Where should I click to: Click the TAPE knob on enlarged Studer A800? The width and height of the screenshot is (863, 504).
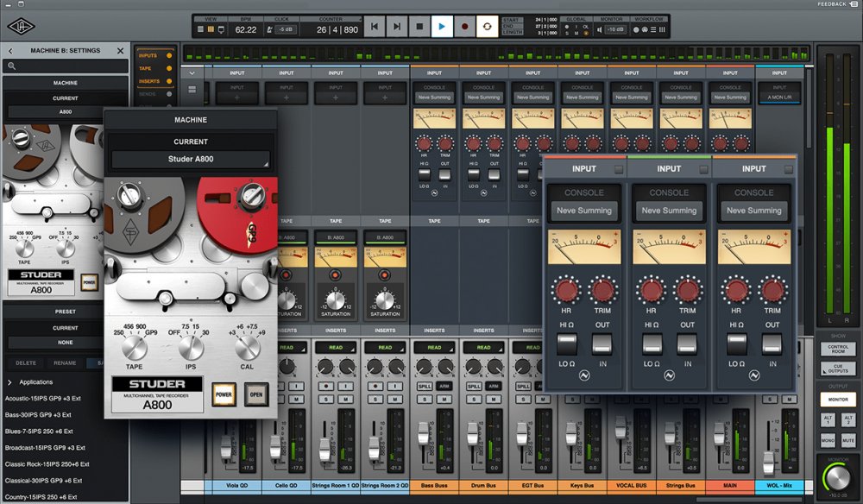(x=135, y=348)
